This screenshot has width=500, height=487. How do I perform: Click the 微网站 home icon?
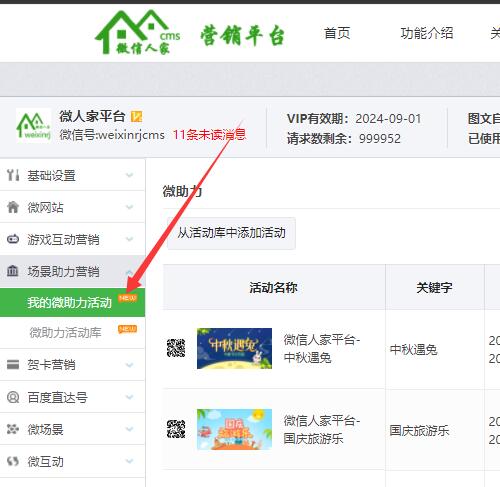(x=13, y=207)
